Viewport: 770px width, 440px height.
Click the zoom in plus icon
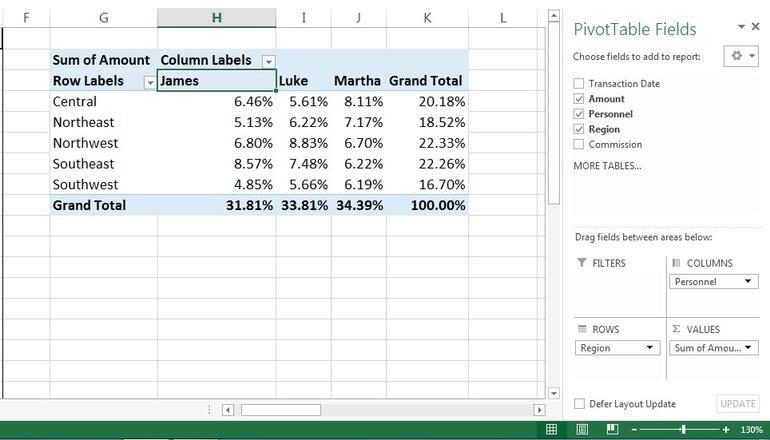[726, 430]
